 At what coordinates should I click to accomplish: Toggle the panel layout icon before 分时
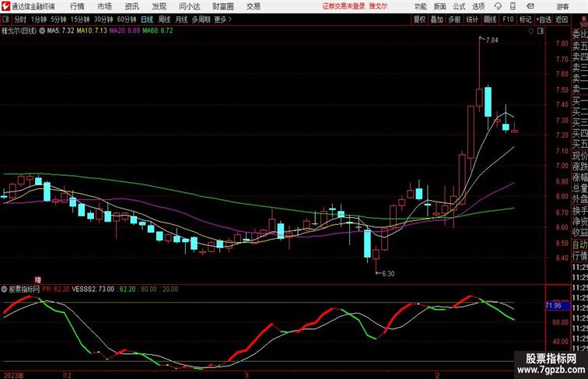5,19
